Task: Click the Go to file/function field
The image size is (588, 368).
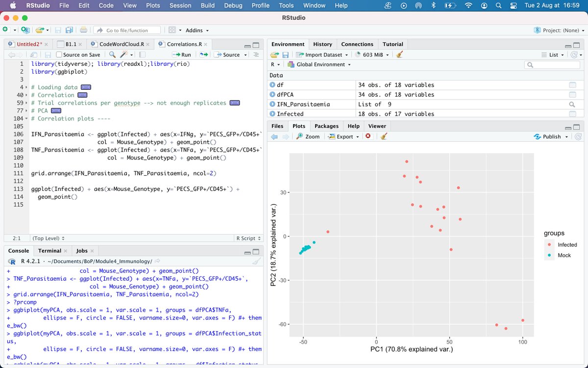Action: pyautogui.click(x=127, y=30)
